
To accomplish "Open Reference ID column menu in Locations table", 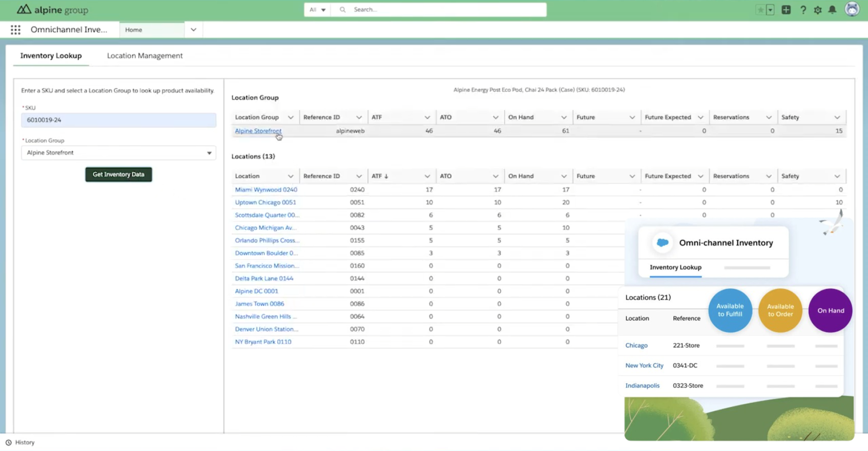I will (359, 176).
